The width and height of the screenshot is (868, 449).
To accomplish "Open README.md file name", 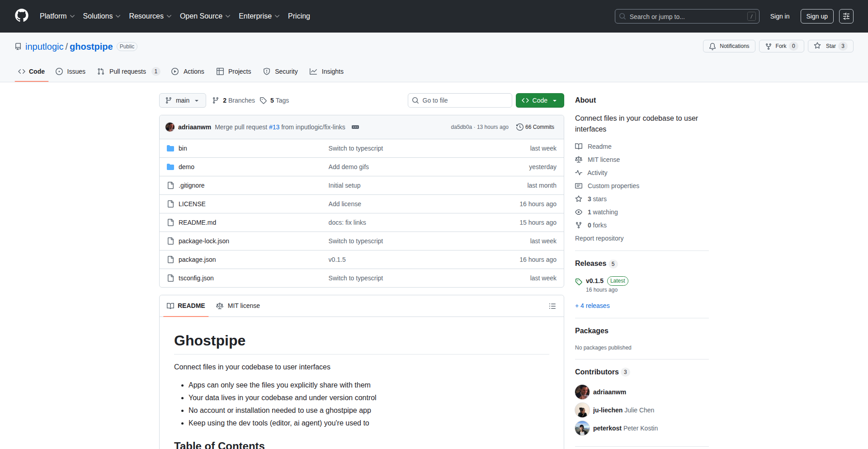I will [197, 222].
